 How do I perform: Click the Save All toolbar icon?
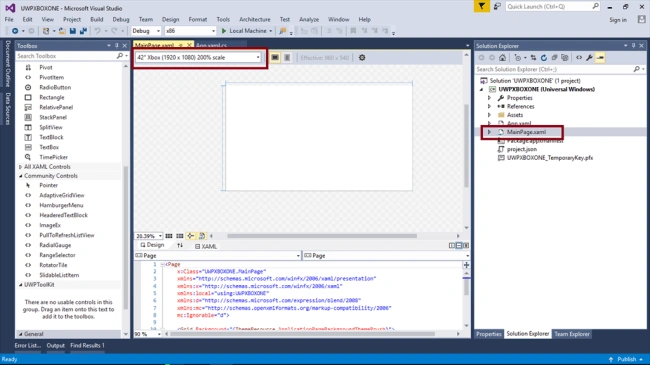point(83,31)
